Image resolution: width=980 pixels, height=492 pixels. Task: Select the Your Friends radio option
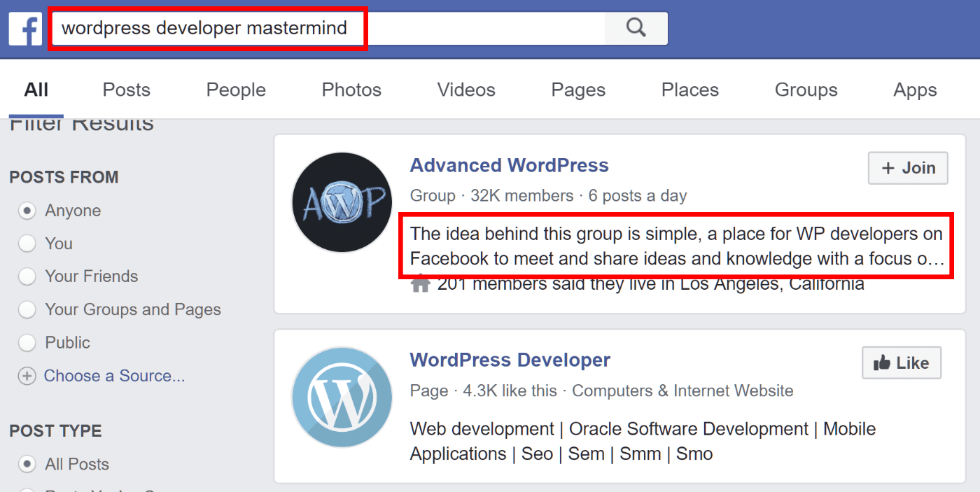click(27, 276)
